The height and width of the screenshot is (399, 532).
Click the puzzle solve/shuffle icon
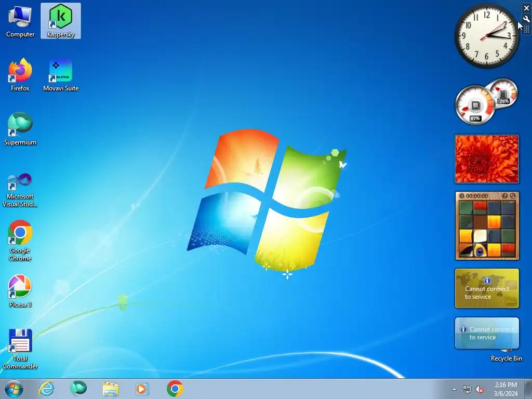point(513,196)
